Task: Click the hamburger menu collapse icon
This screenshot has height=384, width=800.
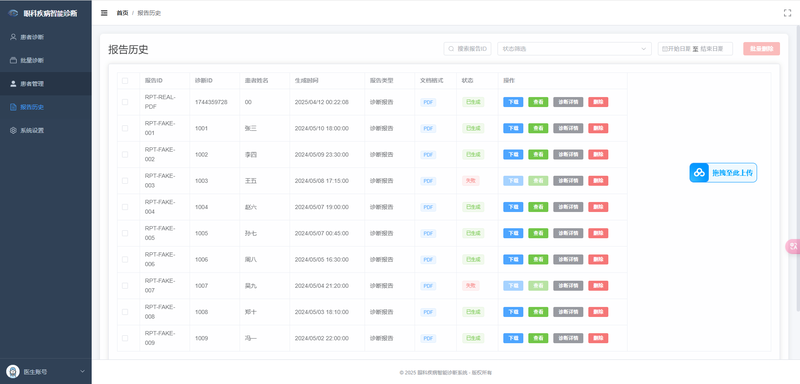Action: point(104,13)
